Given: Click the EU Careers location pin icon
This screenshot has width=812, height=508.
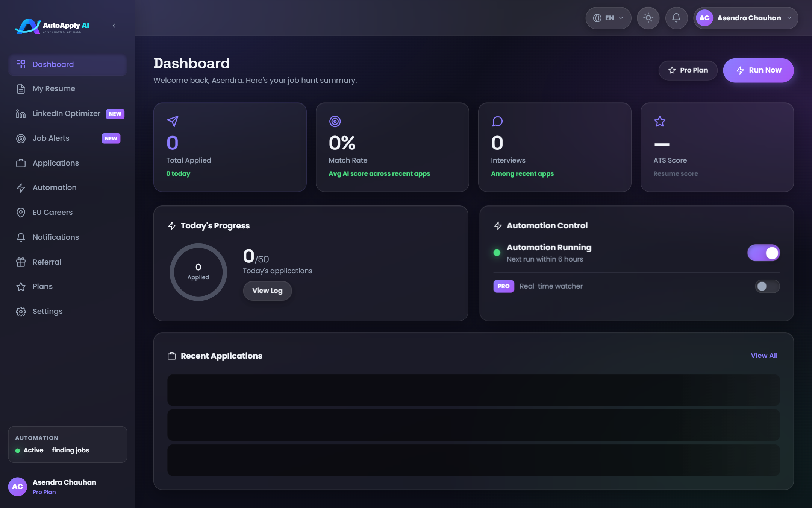Looking at the screenshot, I should 21,213.
